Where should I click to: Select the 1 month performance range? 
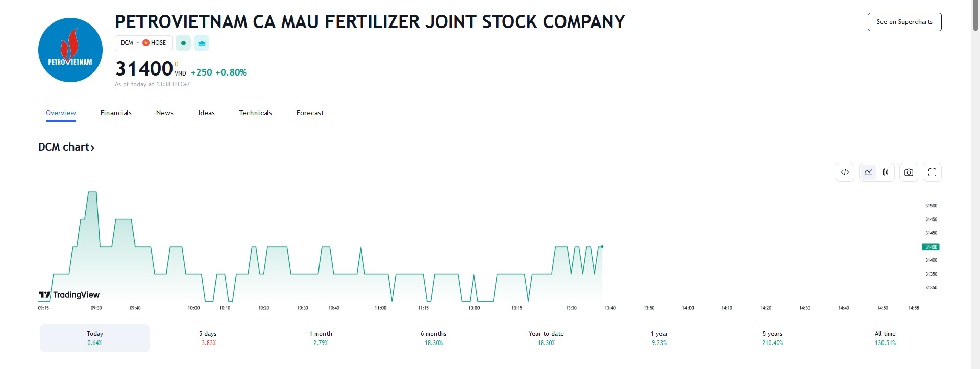(x=321, y=338)
